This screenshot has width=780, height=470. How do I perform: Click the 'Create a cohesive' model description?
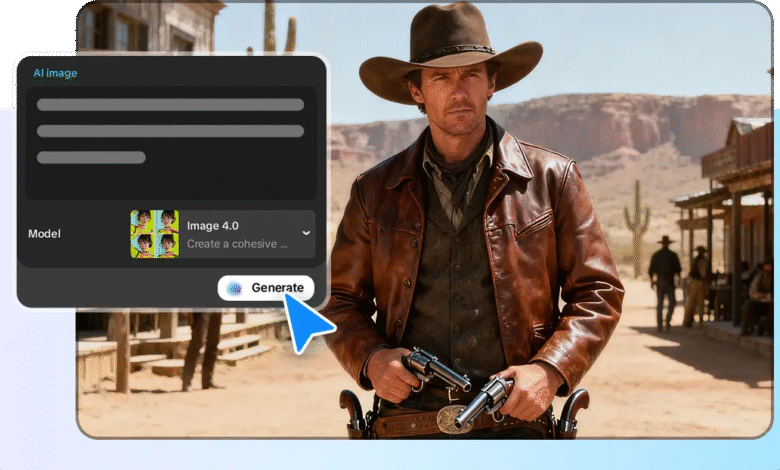[237, 243]
